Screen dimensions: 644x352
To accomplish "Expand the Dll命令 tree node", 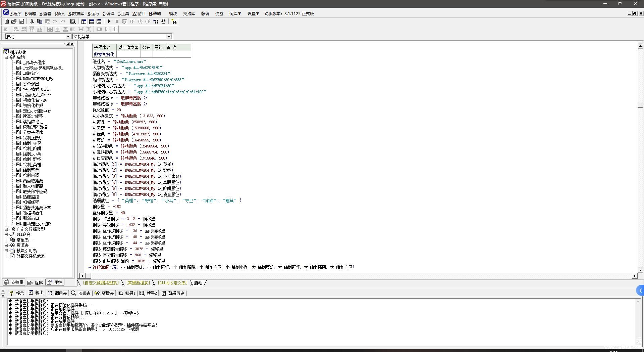I will click(6, 234).
